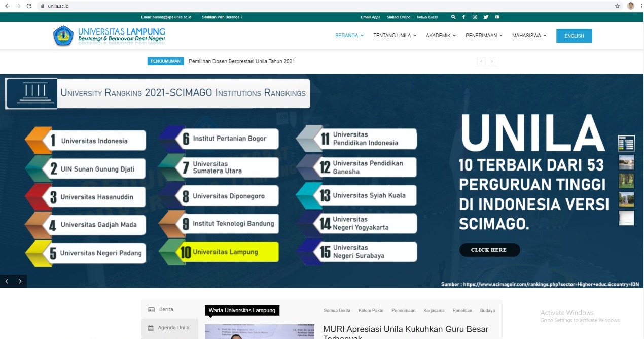Open the Virtual Class link
This screenshot has width=644, height=339.
(427, 17)
